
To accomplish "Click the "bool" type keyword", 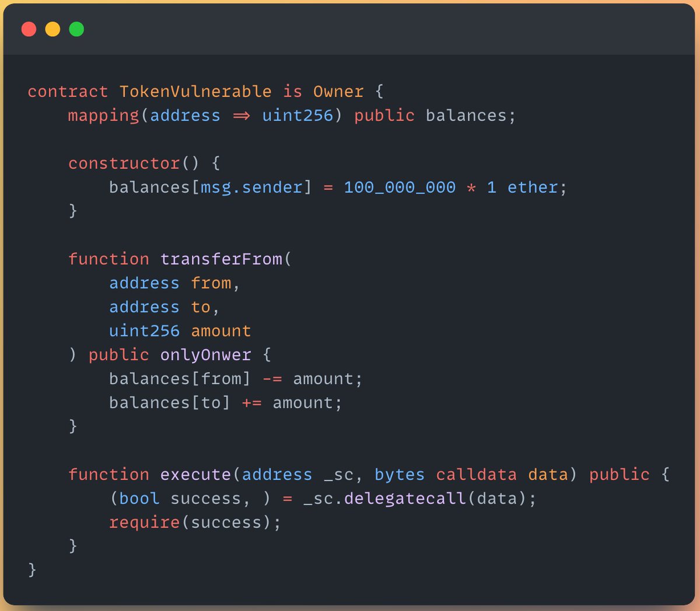I will tap(139, 498).
